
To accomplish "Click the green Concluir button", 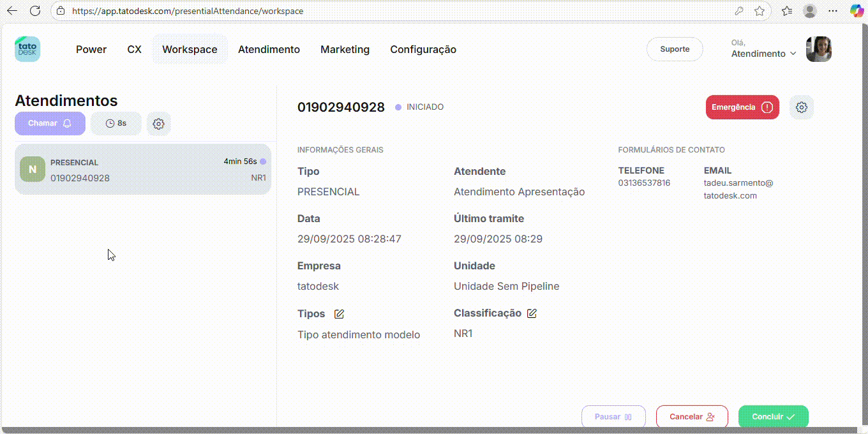I will (773, 417).
